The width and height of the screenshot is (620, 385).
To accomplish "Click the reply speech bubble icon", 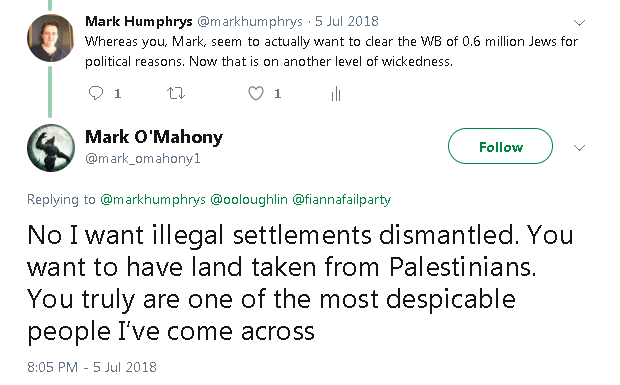I will pos(96,93).
